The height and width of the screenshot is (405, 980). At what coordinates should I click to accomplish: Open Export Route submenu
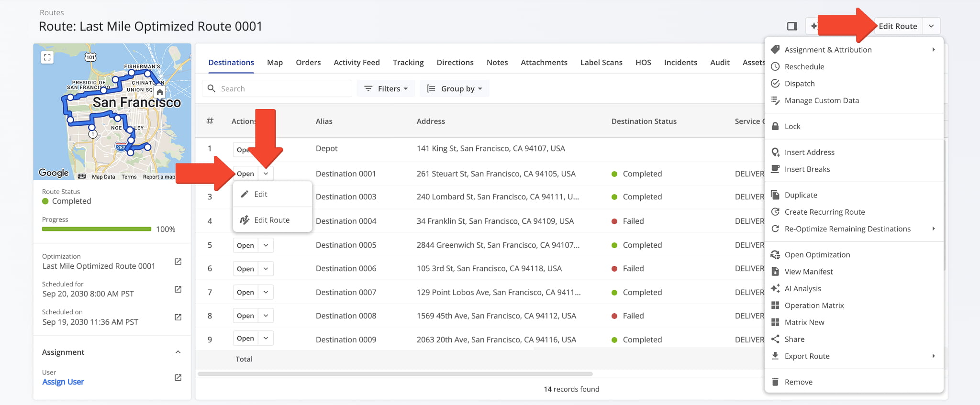tap(933, 356)
